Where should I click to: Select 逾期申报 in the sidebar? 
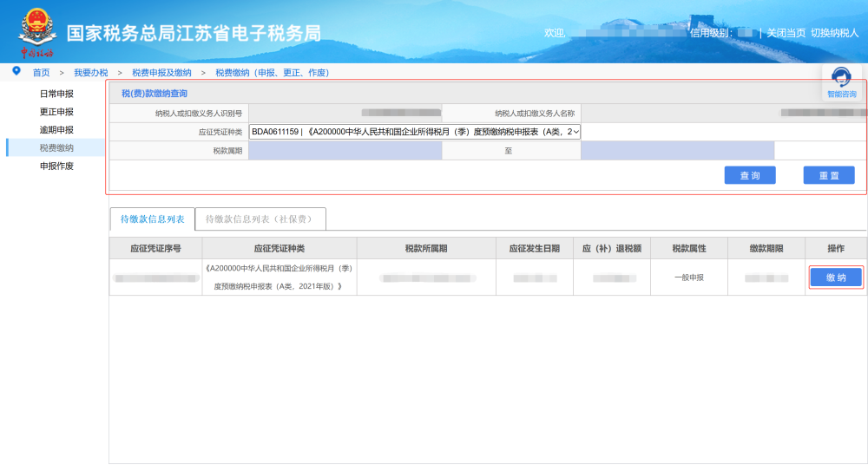(56, 130)
